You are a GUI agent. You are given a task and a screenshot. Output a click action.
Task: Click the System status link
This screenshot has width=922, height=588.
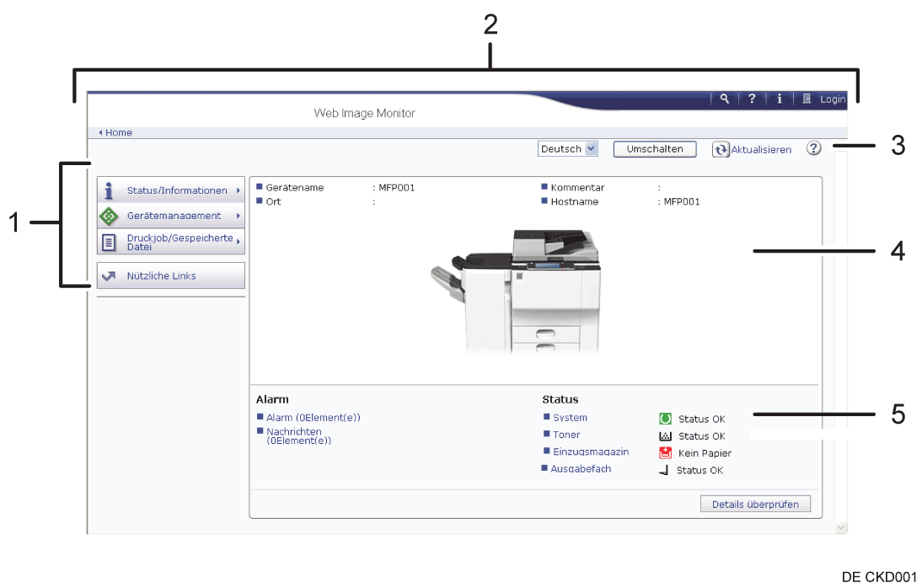[x=570, y=418]
